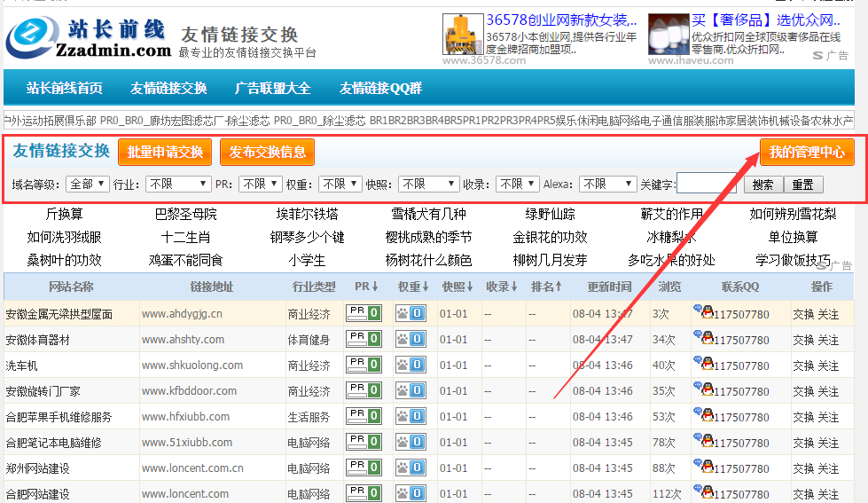Click weight paw badge for www.kfbddoor.com row
The image size is (868, 503).
tap(411, 390)
